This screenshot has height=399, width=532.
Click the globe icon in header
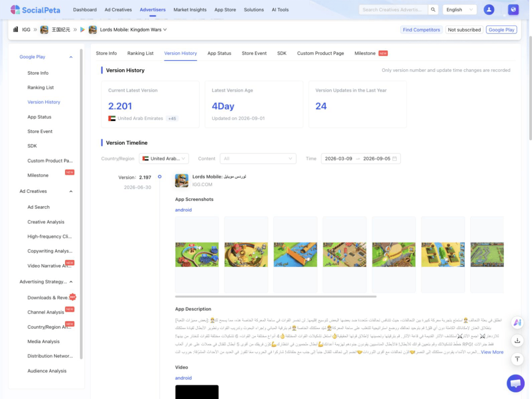(513, 10)
